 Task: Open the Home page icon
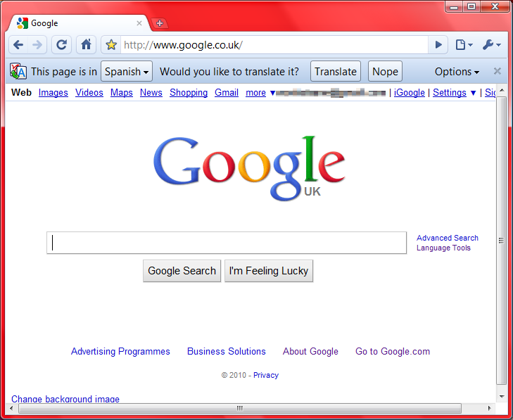(86, 44)
